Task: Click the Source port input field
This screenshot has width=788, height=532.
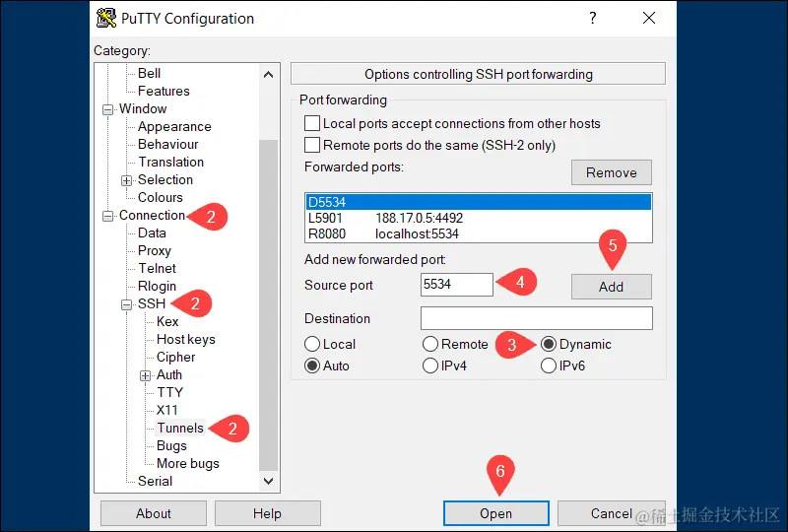Action: (x=457, y=285)
